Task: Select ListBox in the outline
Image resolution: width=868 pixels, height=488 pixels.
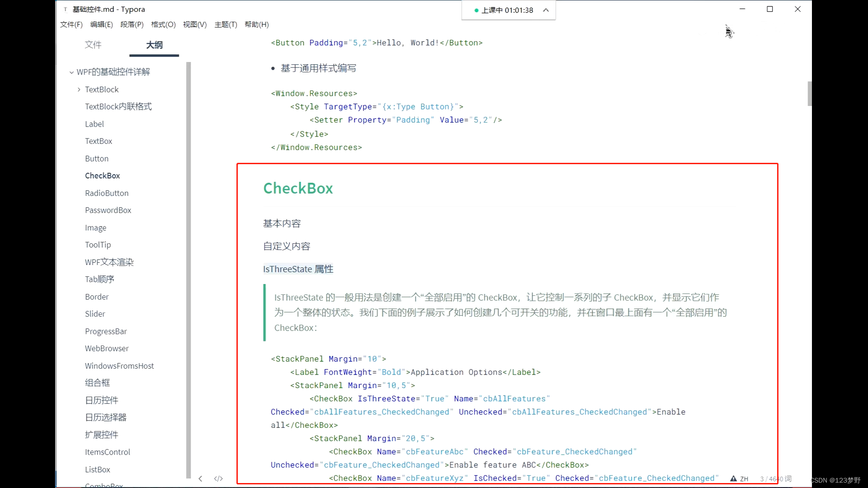Action: point(98,469)
